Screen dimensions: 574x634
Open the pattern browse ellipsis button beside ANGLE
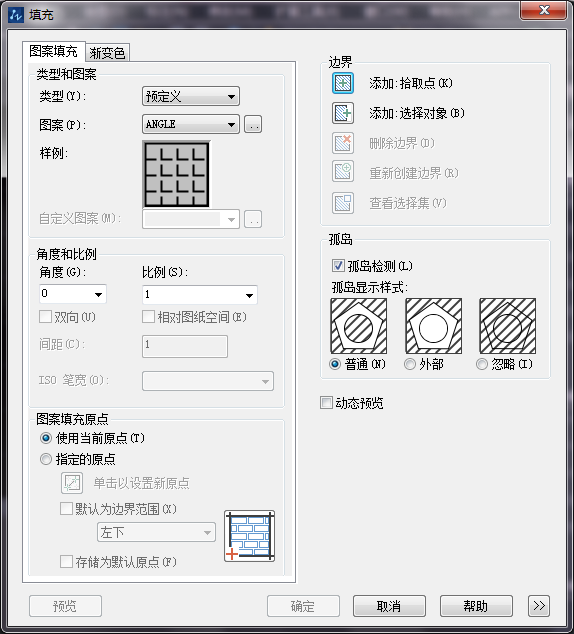tap(253, 125)
